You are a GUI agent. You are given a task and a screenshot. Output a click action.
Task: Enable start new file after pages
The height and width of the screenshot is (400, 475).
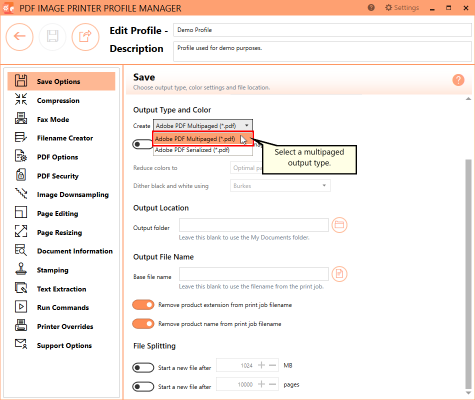[143, 387]
